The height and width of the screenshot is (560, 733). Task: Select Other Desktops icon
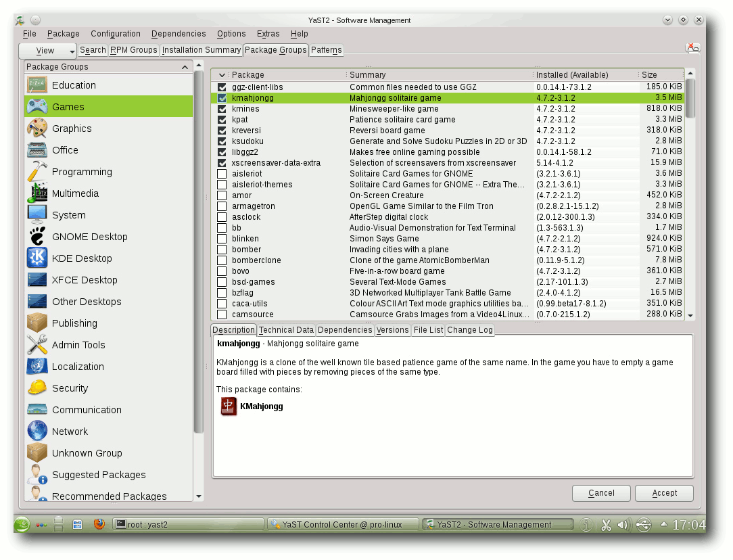click(37, 302)
